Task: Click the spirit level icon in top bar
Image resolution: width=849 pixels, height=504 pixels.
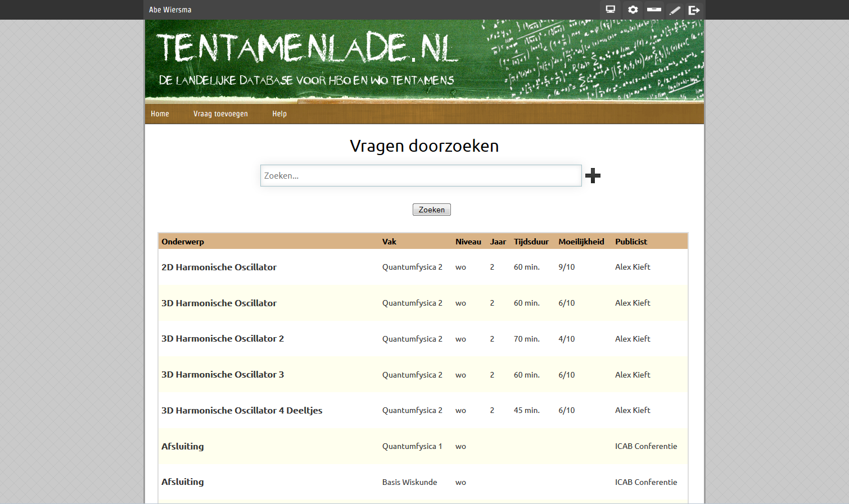Action: [654, 10]
